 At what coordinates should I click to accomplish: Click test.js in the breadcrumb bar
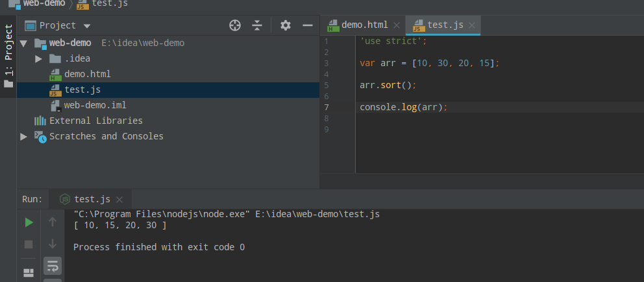(x=110, y=4)
